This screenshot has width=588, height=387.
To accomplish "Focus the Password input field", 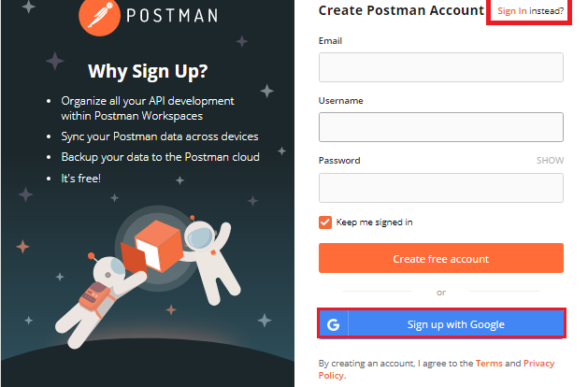I will click(440, 188).
